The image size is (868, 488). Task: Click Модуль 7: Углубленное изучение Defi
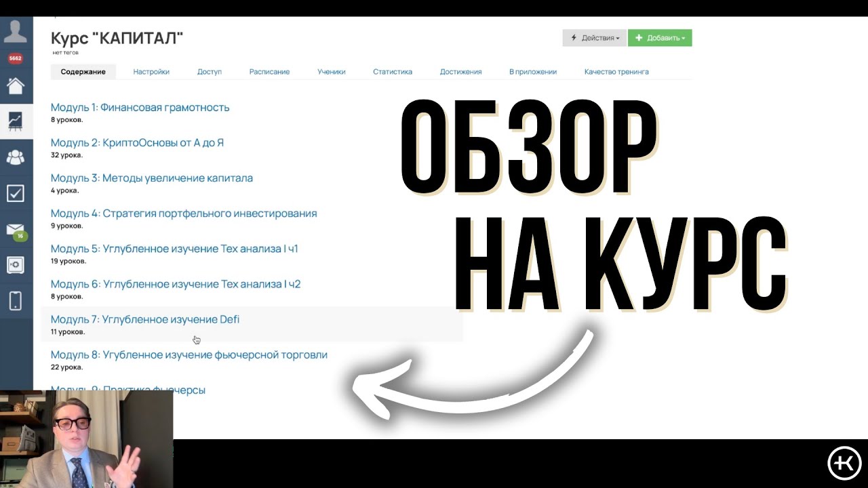(144, 319)
